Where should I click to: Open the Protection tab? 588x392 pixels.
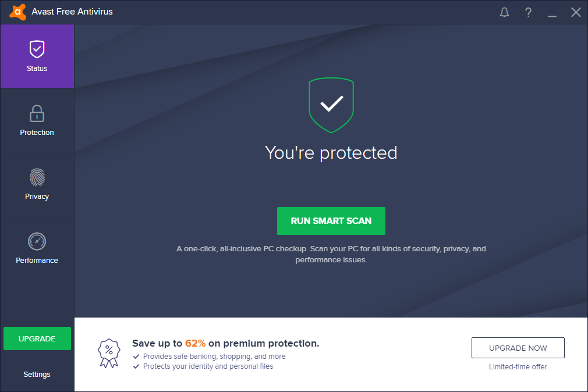[37, 133]
